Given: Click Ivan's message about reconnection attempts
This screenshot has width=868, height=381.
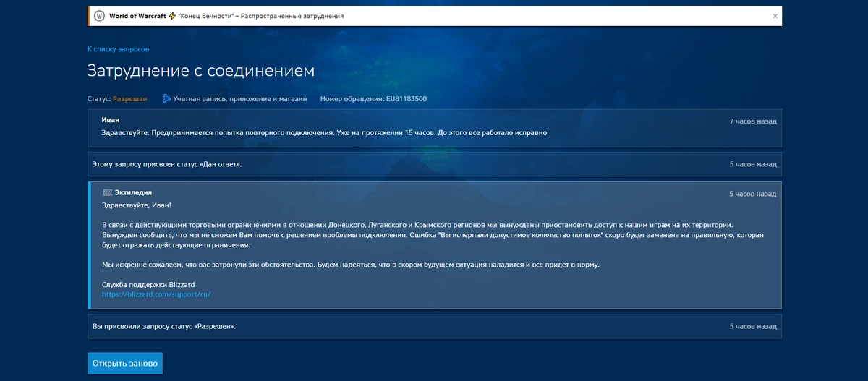Looking at the screenshot, I should 324,133.
